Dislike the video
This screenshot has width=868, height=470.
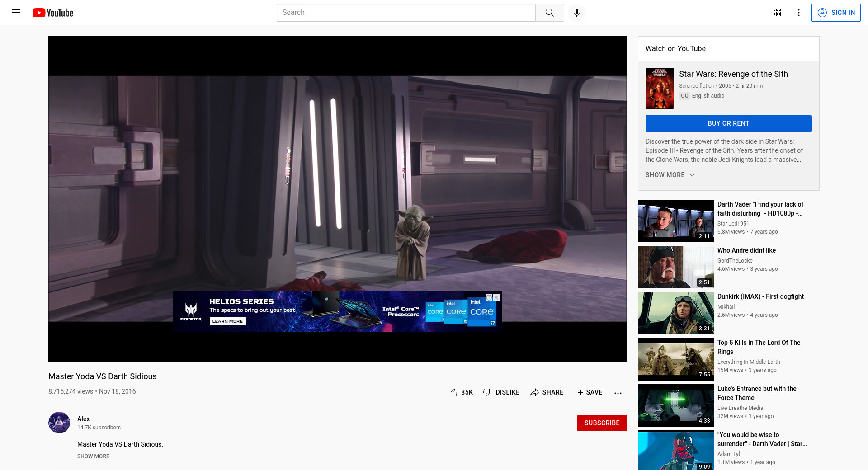click(x=501, y=392)
